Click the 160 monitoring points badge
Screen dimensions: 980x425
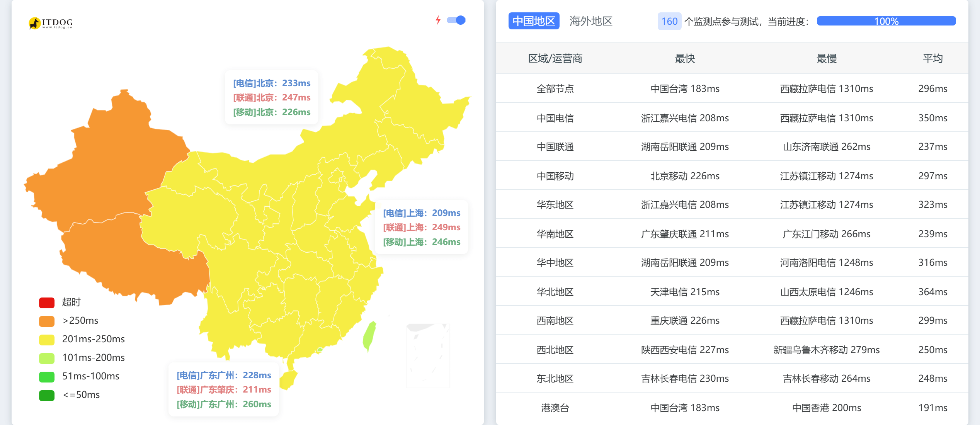click(669, 21)
